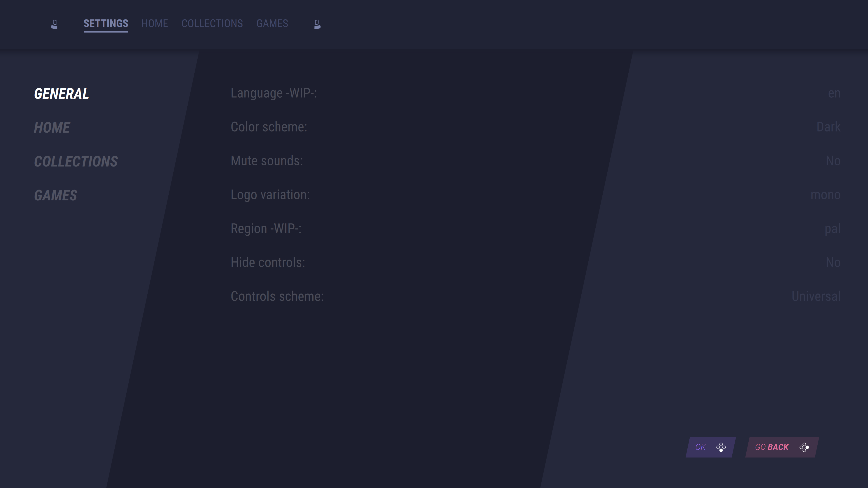
Task: Open the Home tab in header
Action: point(155,23)
